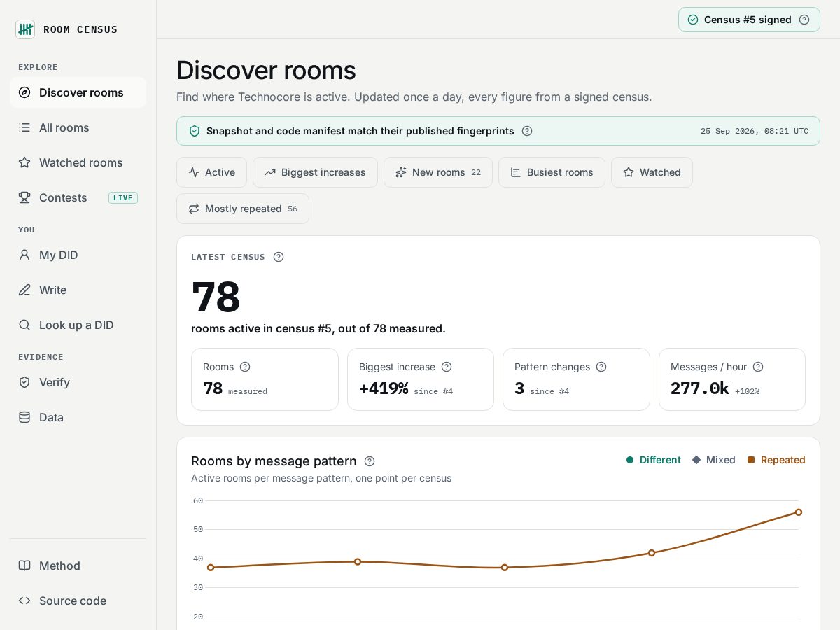Click the large 78 census number
This screenshot has height=630, width=840.
click(216, 297)
